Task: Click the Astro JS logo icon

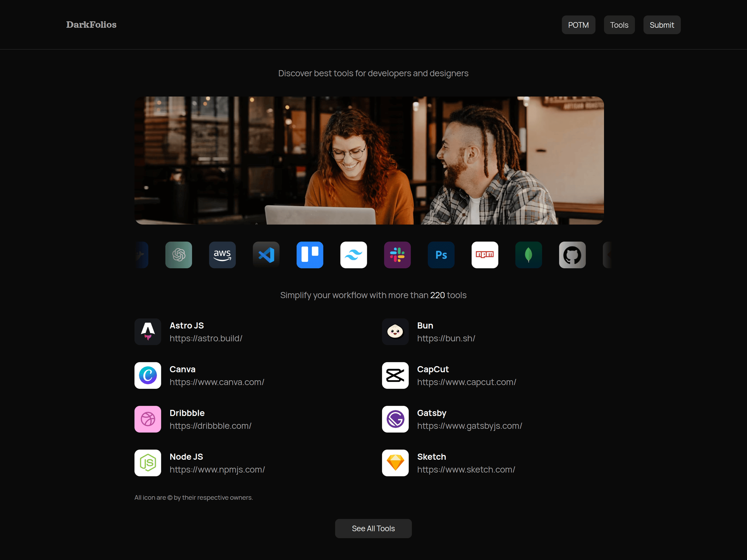Action: tap(148, 331)
